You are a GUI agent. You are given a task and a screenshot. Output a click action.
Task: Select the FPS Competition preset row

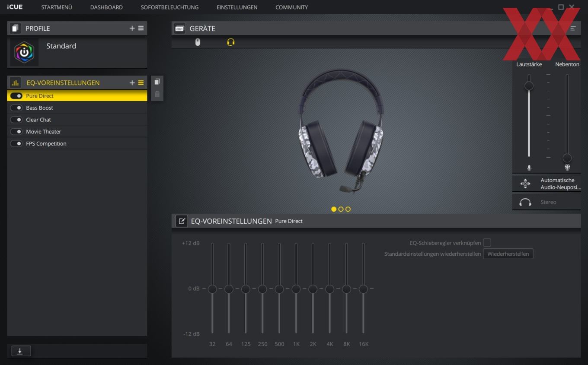pos(77,144)
